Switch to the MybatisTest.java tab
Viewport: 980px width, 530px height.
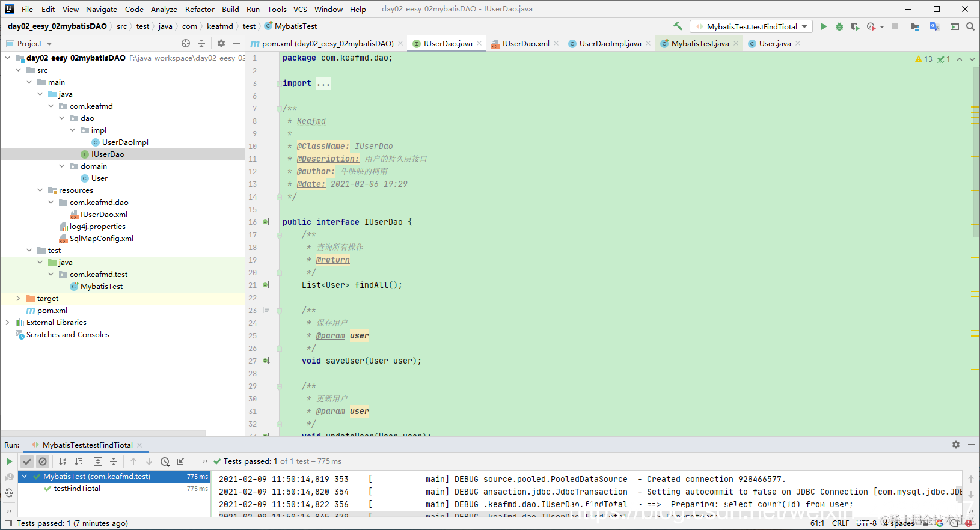tap(700, 43)
